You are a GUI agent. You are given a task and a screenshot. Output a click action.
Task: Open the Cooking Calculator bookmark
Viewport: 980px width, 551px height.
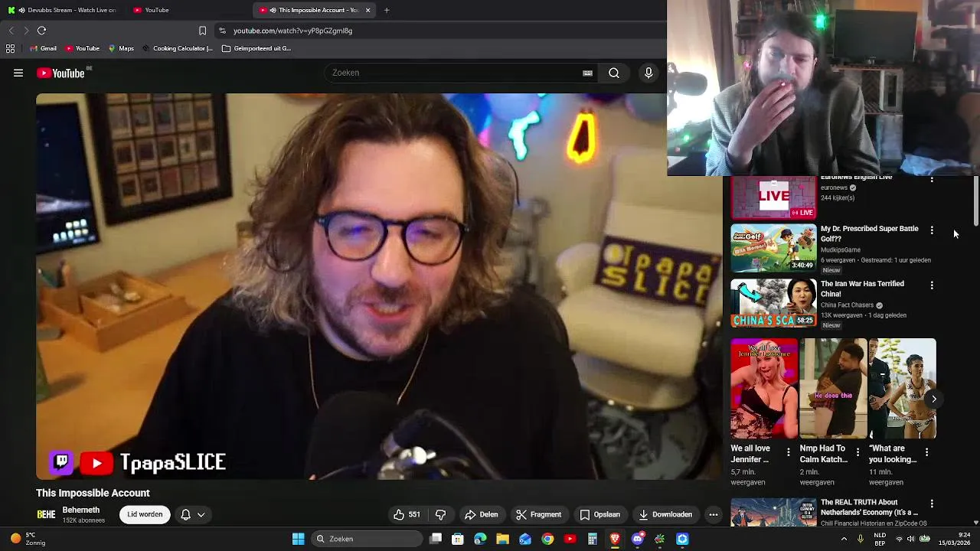tap(177, 48)
